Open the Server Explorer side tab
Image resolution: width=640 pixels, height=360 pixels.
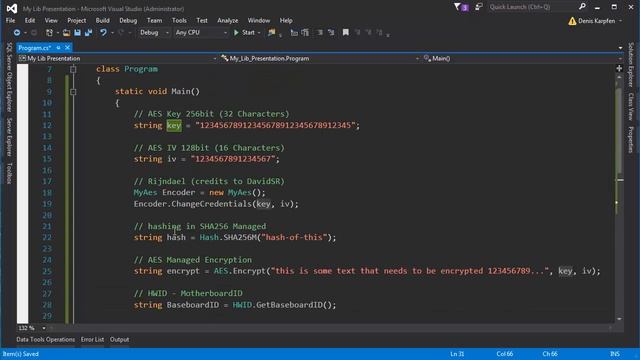9,137
